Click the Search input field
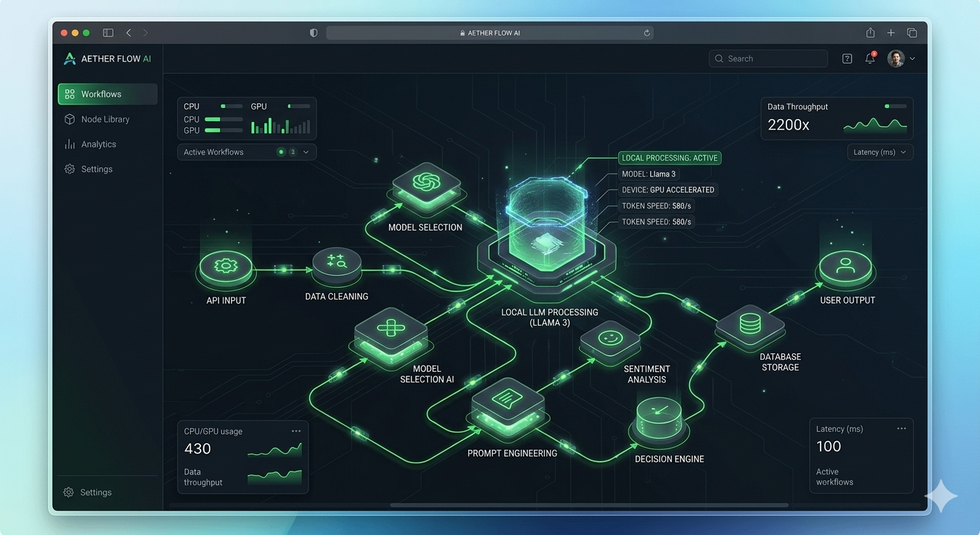Viewport: 980px width, 535px height. [x=768, y=59]
